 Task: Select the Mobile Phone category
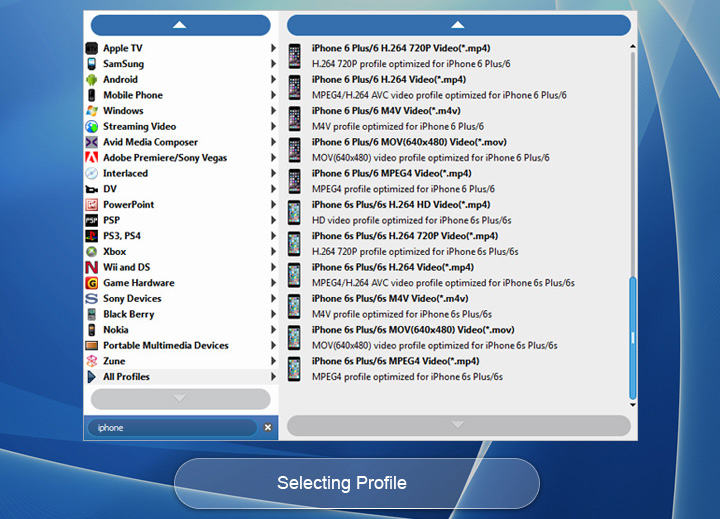click(181, 95)
